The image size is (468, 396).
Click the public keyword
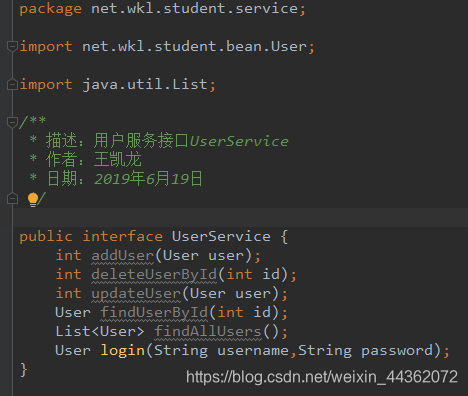pyautogui.click(x=46, y=236)
